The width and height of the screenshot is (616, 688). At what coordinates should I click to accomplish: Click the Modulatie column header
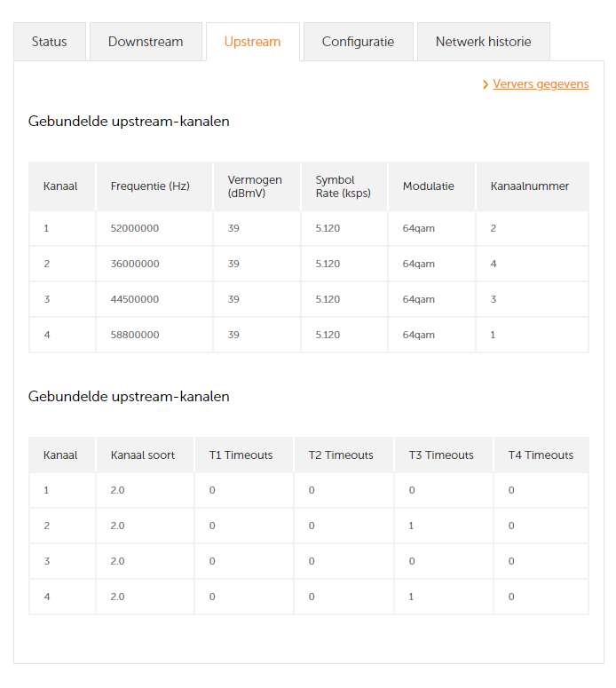coord(428,186)
